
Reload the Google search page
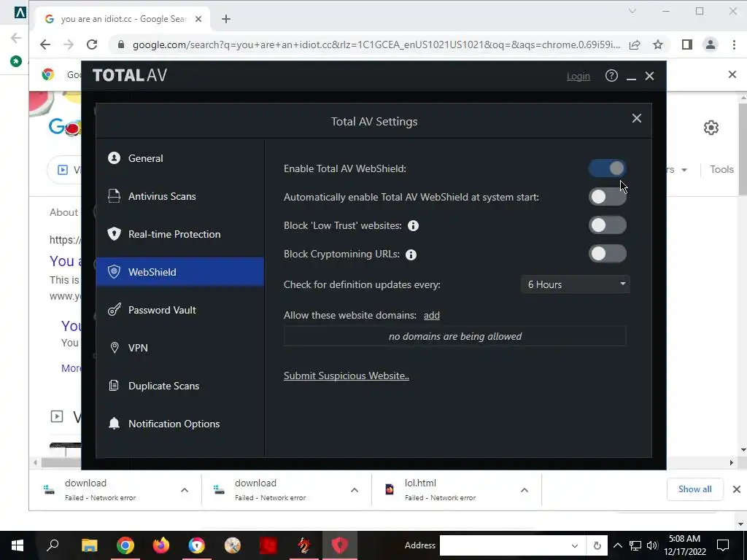tap(92, 44)
